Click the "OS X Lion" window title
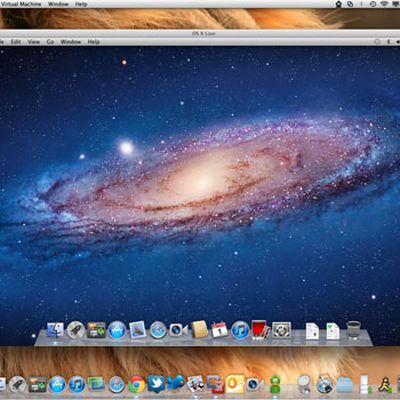 (x=204, y=33)
